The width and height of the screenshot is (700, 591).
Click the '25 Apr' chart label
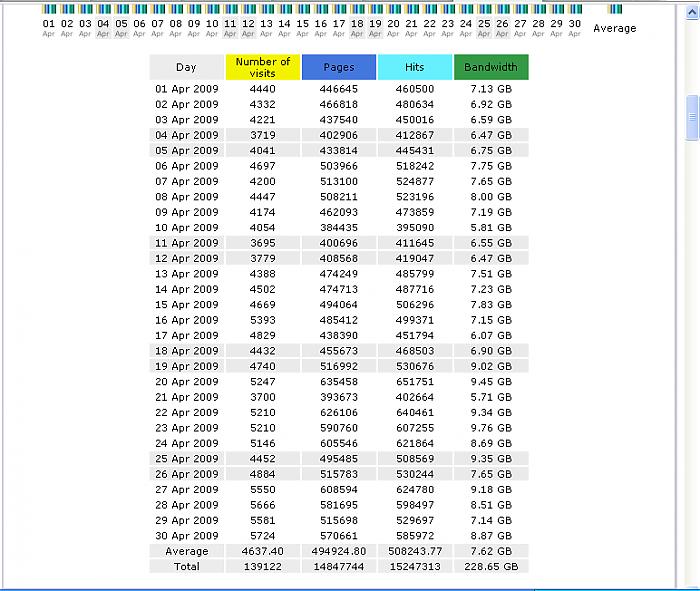pos(484,28)
